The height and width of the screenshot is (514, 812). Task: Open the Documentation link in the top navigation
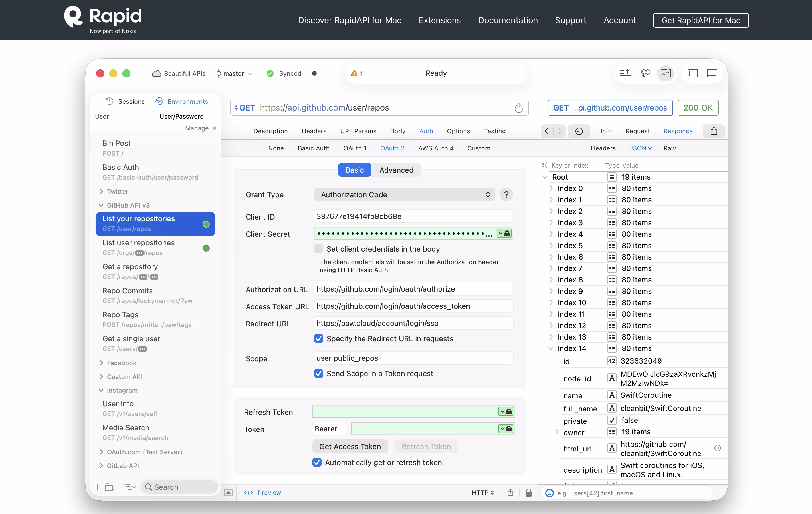508,20
